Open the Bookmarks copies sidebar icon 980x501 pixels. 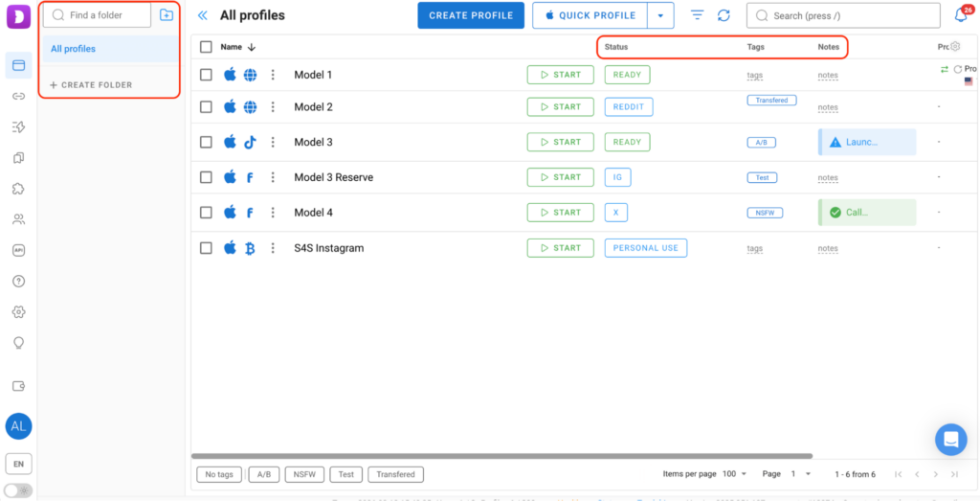click(x=18, y=158)
